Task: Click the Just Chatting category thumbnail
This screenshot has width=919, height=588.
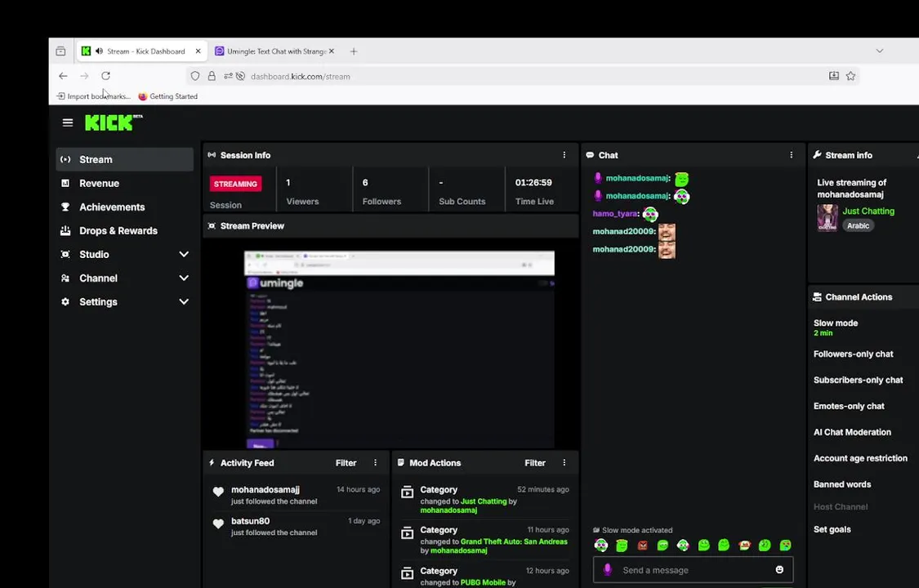Action: coord(828,218)
